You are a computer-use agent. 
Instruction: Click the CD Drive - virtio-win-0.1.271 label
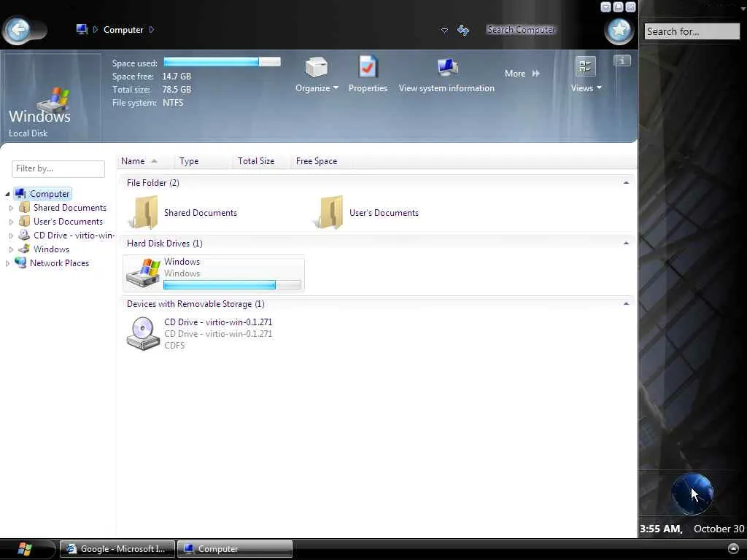click(x=218, y=322)
